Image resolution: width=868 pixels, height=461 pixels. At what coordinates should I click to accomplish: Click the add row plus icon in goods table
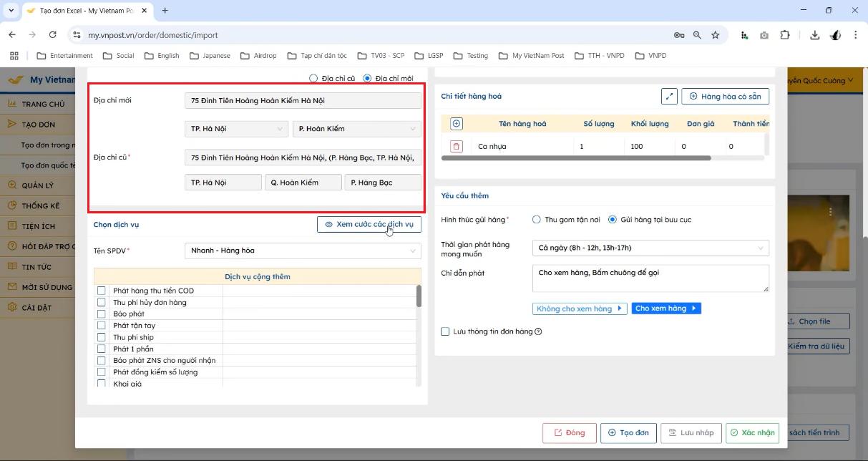(x=457, y=123)
